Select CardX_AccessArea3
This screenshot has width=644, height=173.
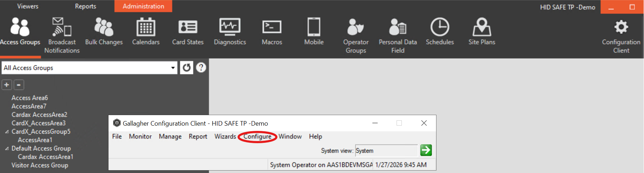[38, 123]
